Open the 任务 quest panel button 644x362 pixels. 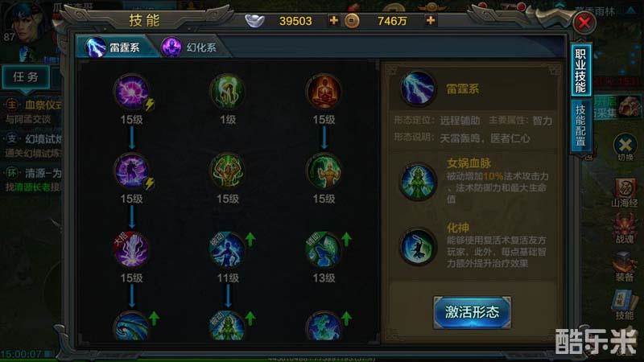(x=26, y=76)
